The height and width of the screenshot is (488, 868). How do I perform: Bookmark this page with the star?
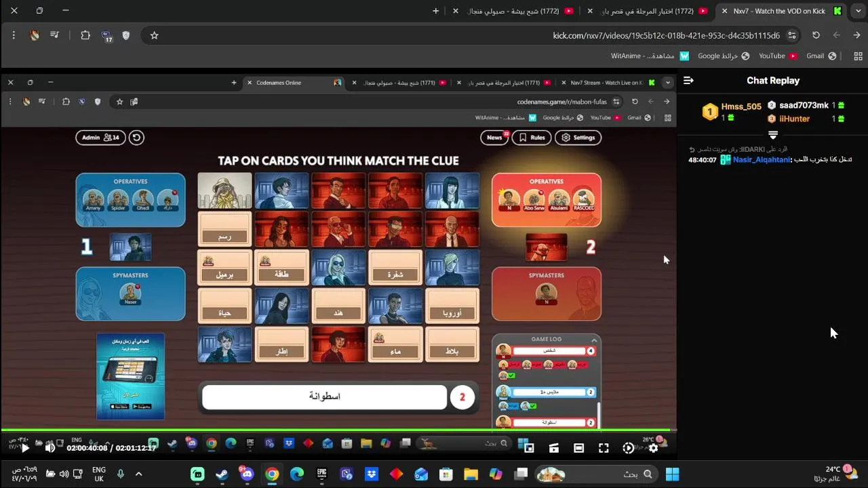coord(154,35)
